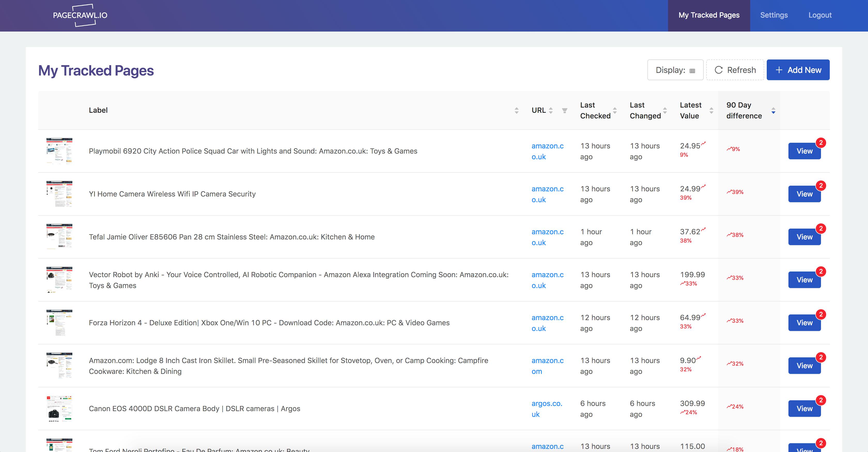This screenshot has height=452, width=868.
Task: Open amazon.co.uk link in YI Home Camera row
Action: point(548,194)
